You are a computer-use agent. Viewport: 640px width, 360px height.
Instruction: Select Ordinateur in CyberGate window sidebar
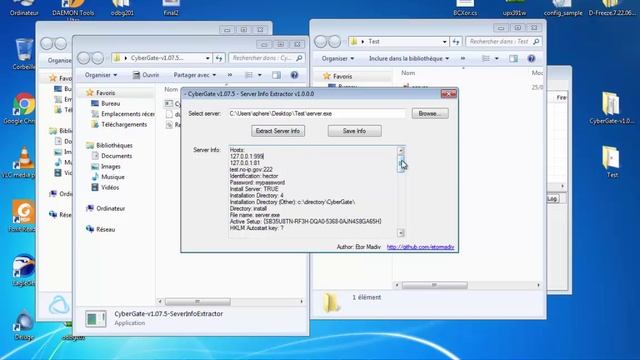[106, 209]
